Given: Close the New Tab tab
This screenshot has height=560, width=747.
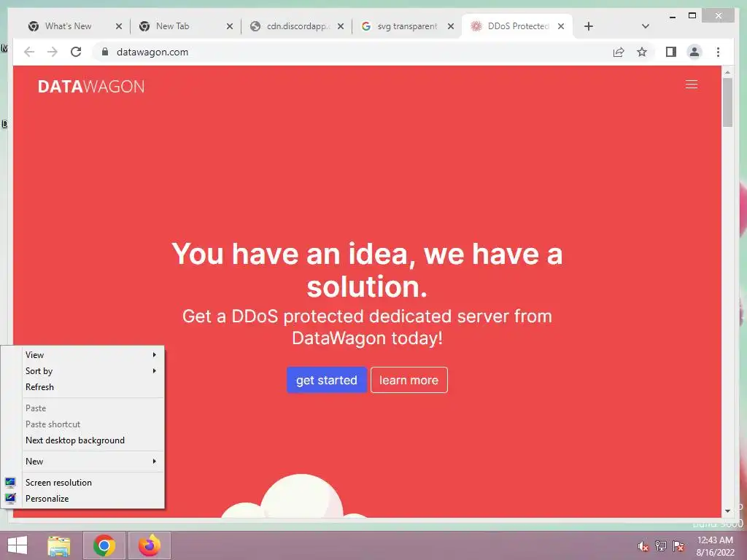Looking at the screenshot, I should 230,26.
